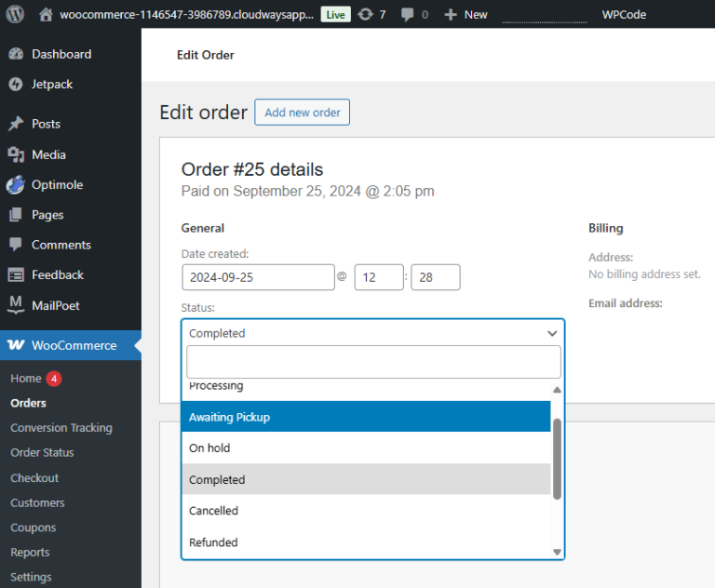
Task: Open the Optimole menu item
Action: 58,184
